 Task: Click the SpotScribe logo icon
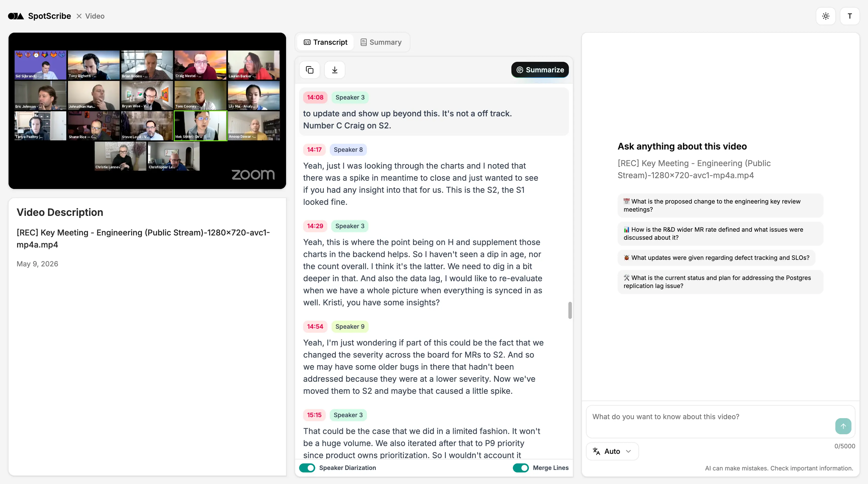(16, 16)
